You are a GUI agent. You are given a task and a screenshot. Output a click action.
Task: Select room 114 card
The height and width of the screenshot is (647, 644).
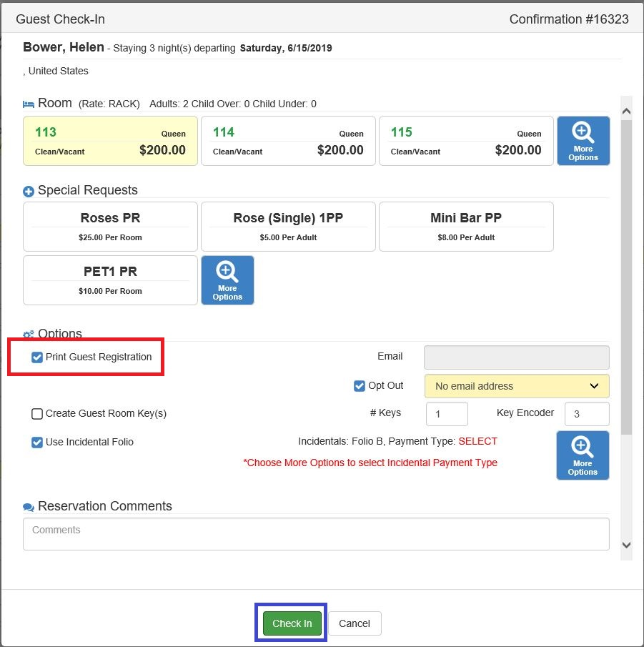pos(288,140)
